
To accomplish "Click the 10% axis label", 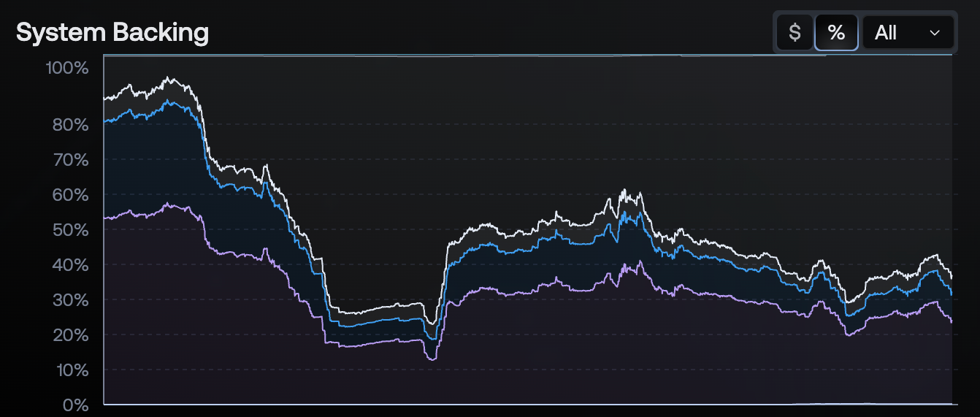I will coord(71,370).
